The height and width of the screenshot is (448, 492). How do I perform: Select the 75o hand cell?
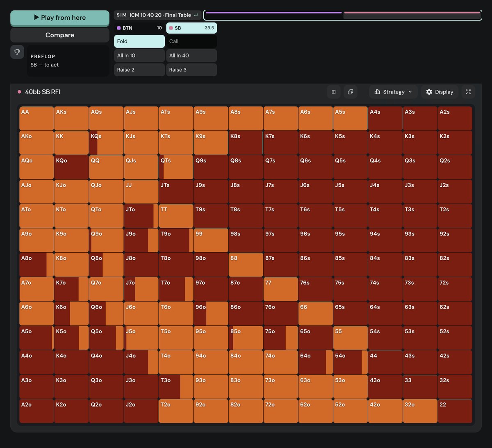click(x=281, y=338)
